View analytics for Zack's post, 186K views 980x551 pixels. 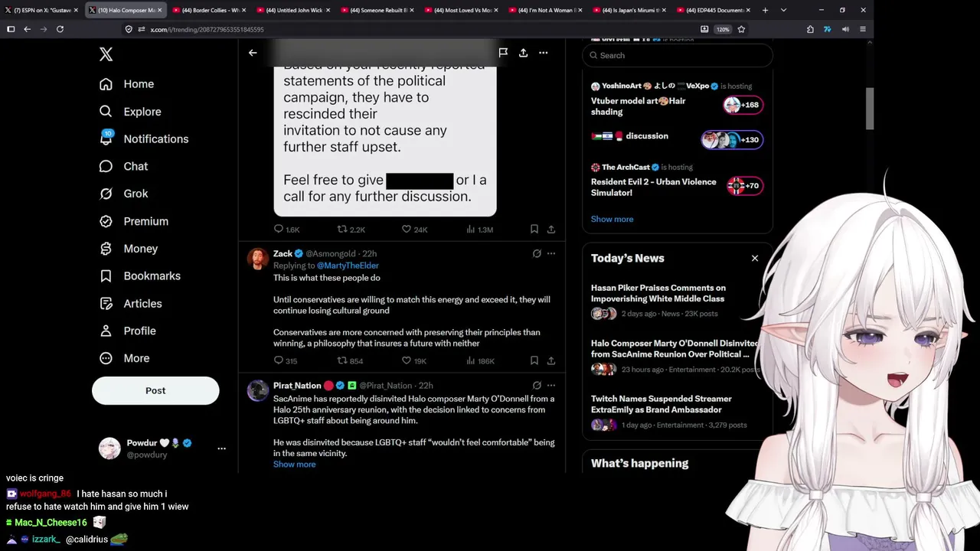coord(480,360)
